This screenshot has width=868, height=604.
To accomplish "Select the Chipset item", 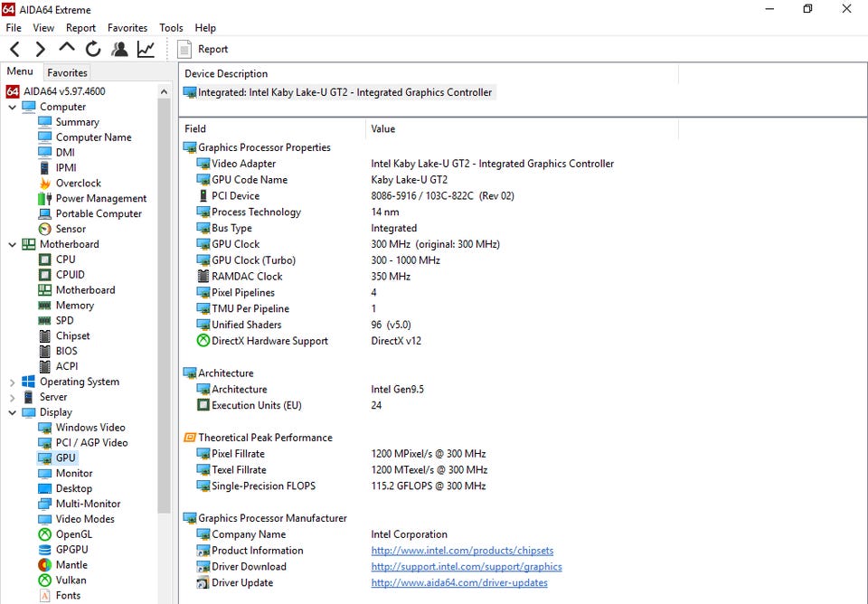I will [64, 335].
